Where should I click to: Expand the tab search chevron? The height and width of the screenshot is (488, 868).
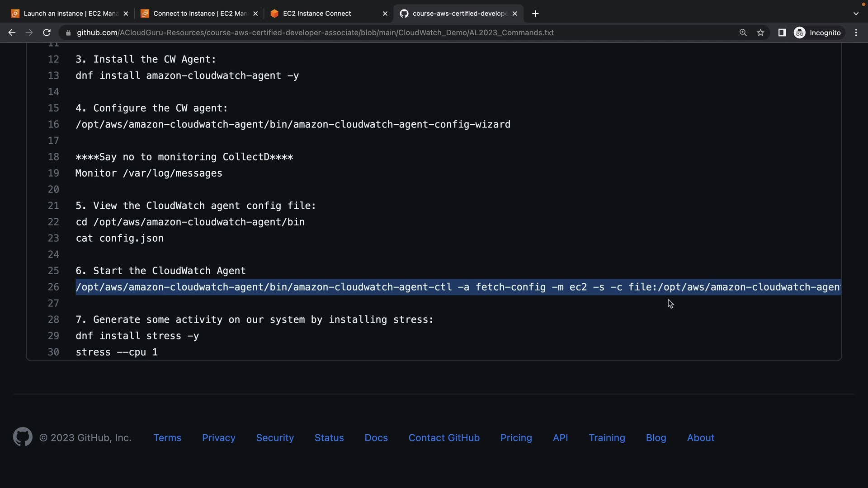pyautogui.click(x=855, y=14)
